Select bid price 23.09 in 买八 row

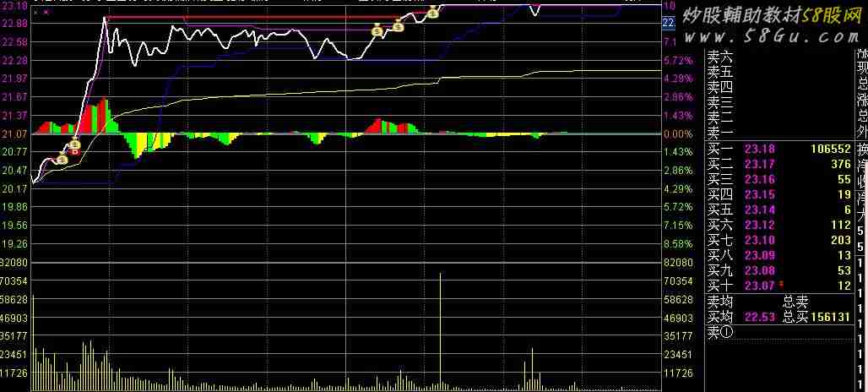(760, 255)
